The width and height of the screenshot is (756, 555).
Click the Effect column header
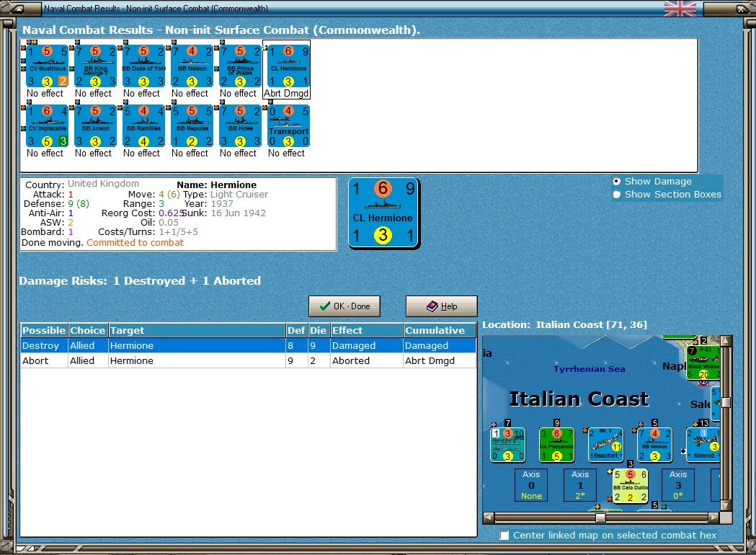(366, 330)
